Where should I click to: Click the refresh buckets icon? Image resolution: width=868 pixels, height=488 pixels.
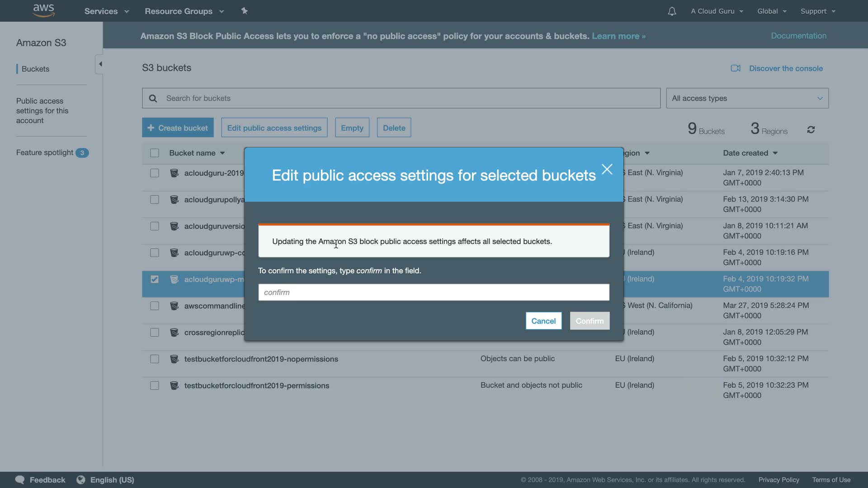coord(811,130)
